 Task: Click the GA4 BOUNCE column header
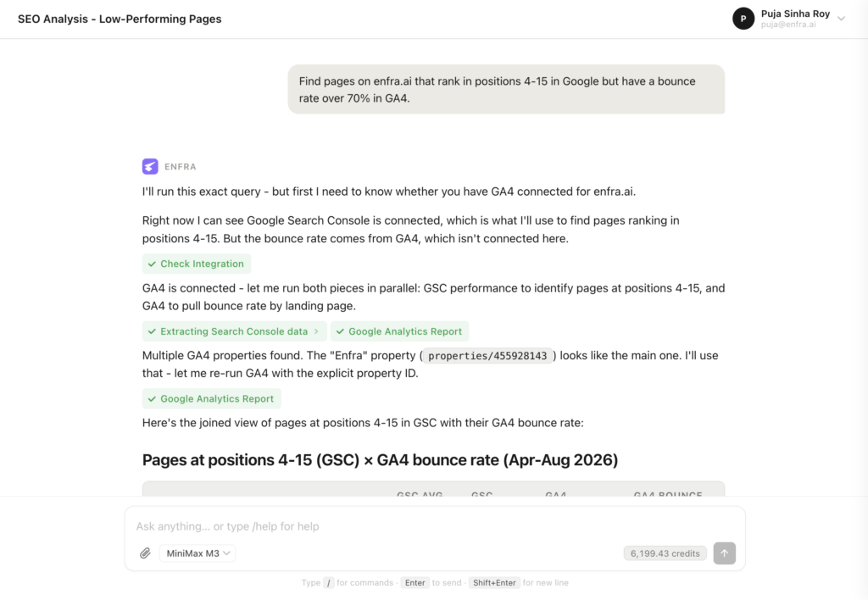click(x=668, y=494)
